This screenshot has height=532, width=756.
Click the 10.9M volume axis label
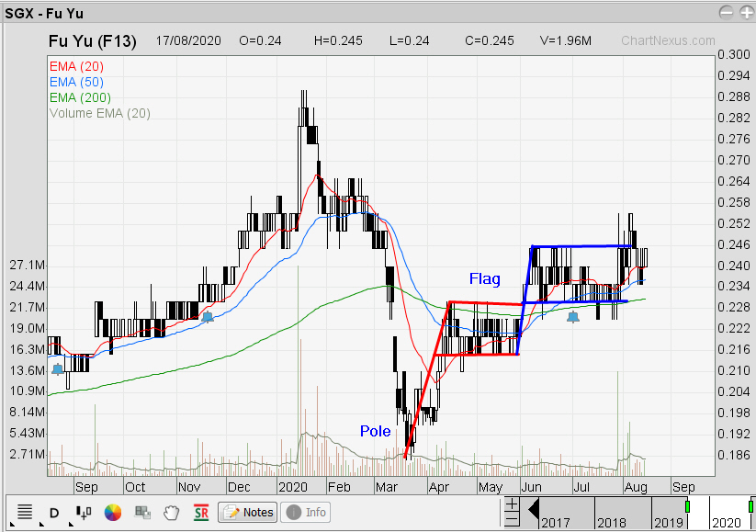click(x=28, y=391)
